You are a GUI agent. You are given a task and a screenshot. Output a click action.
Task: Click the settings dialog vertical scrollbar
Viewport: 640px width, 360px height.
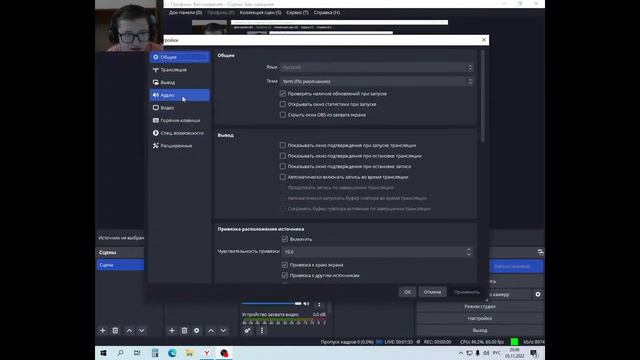click(483, 96)
